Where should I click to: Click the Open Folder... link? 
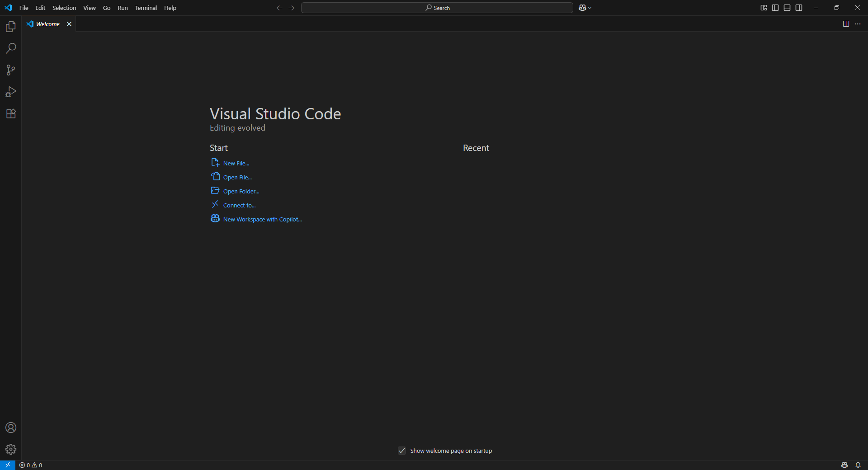pyautogui.click(x=235, y=191)
